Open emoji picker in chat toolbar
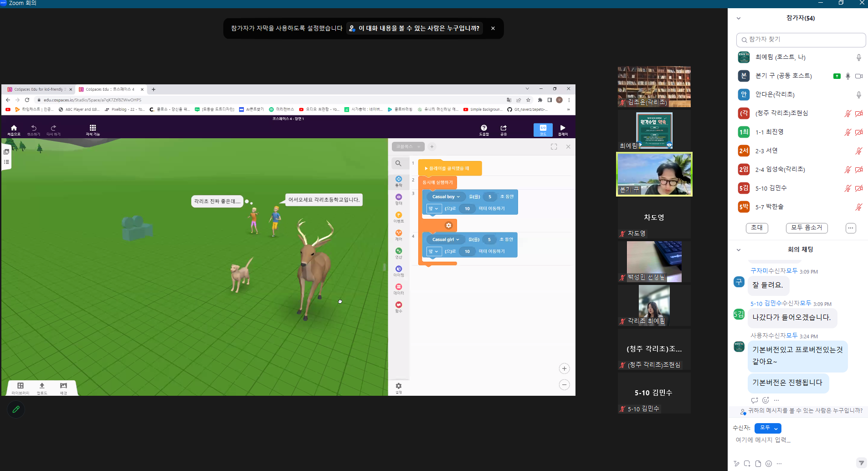Viewport: 868px width, 471px height. (x=769, y=463)
